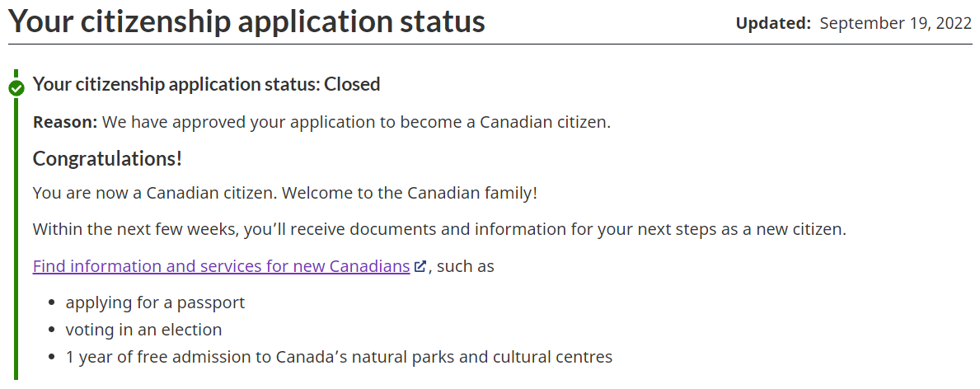Select the Congratulations! heading
This screenshot has height=389, width=980.
(x=107, y=158)
